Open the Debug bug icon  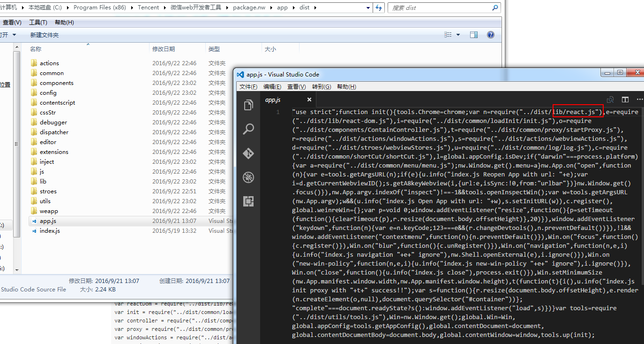[x=248, y=177]
